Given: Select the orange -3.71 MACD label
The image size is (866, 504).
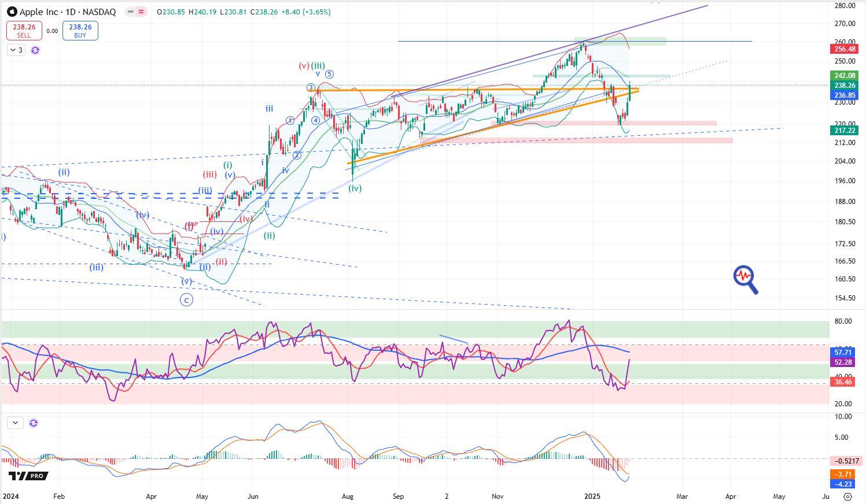Looking at the screenshot, I should point(843,474).
